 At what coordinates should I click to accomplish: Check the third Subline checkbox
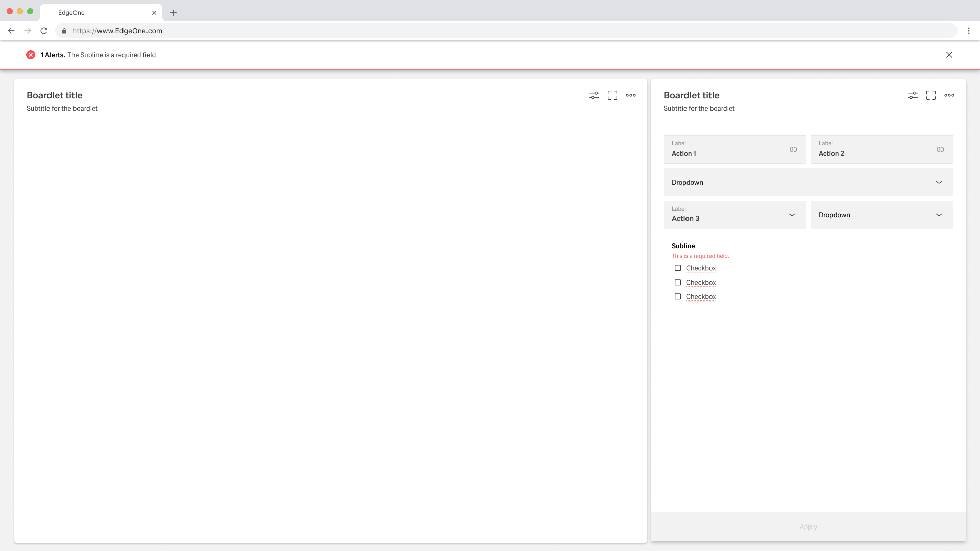pos(678,297)
